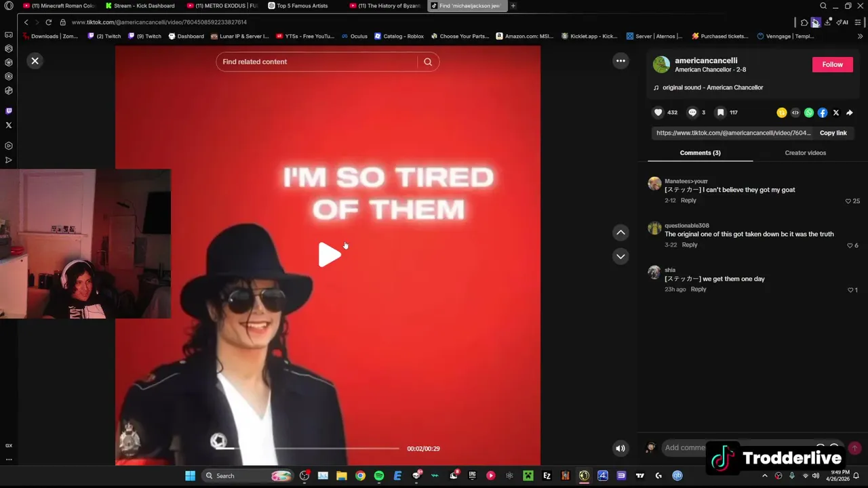Reply to Manatees>your comment
This screenshot has width=868, height=488.
point(688,201)
